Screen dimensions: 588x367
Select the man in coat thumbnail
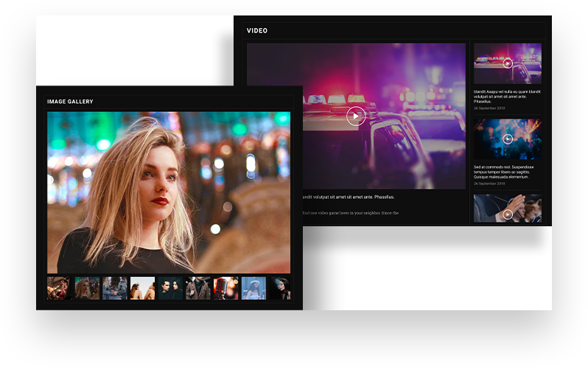pos(198,288)
